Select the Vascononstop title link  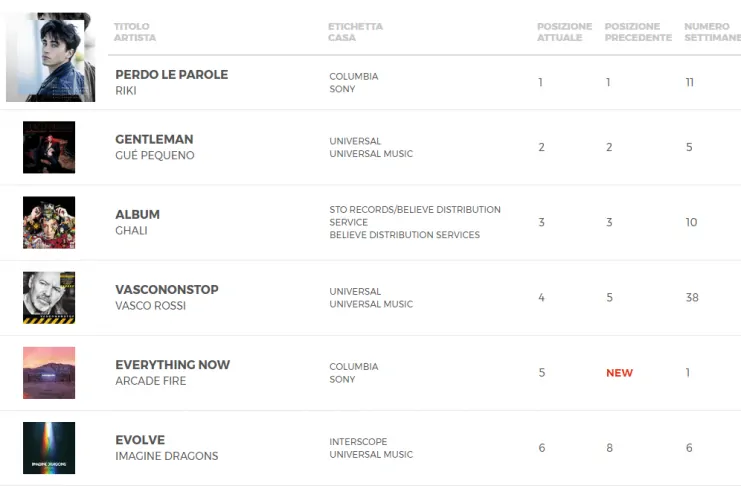166,290
